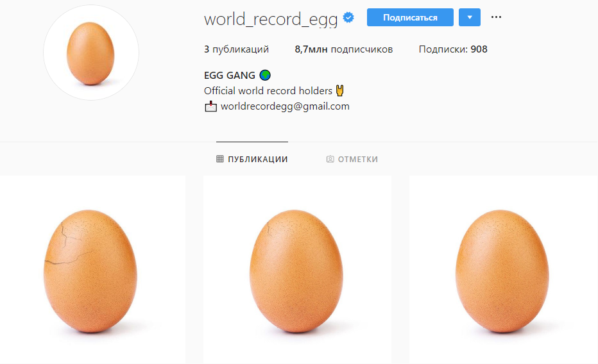The image size is (598, 364).
Task: Expand the suggested accounts dropdown arrow
Action: 470,17
